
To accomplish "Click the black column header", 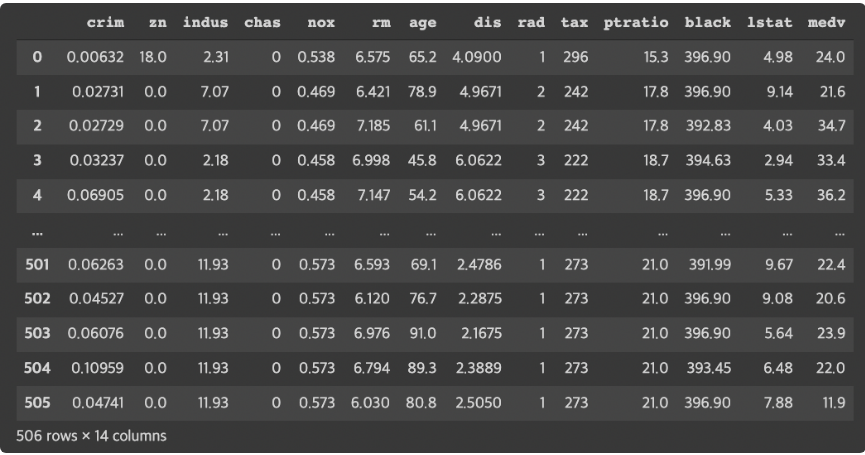I will click(707, 23).
